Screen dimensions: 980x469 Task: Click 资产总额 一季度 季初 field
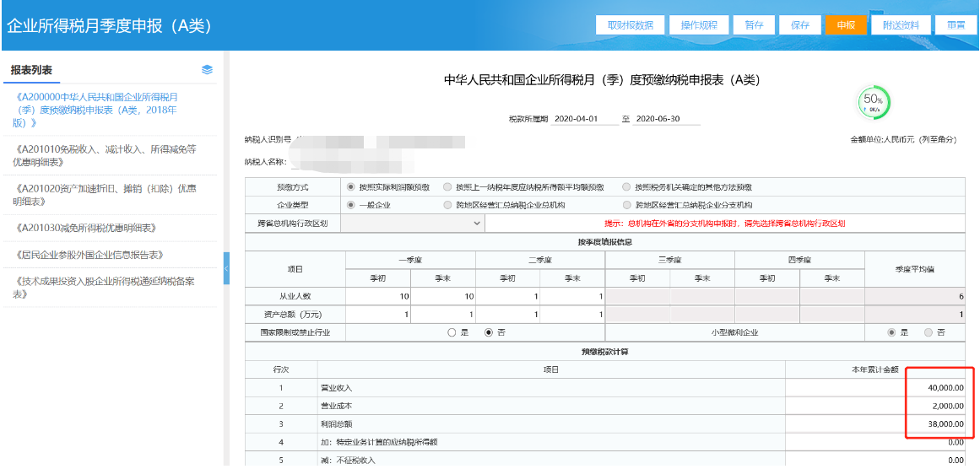tap(377, 314)
